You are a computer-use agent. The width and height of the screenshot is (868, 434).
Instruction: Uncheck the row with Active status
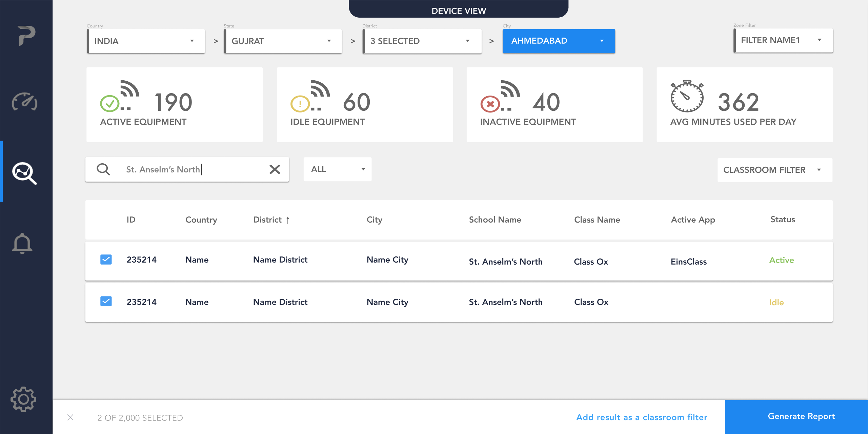click(x=106, y=260)
